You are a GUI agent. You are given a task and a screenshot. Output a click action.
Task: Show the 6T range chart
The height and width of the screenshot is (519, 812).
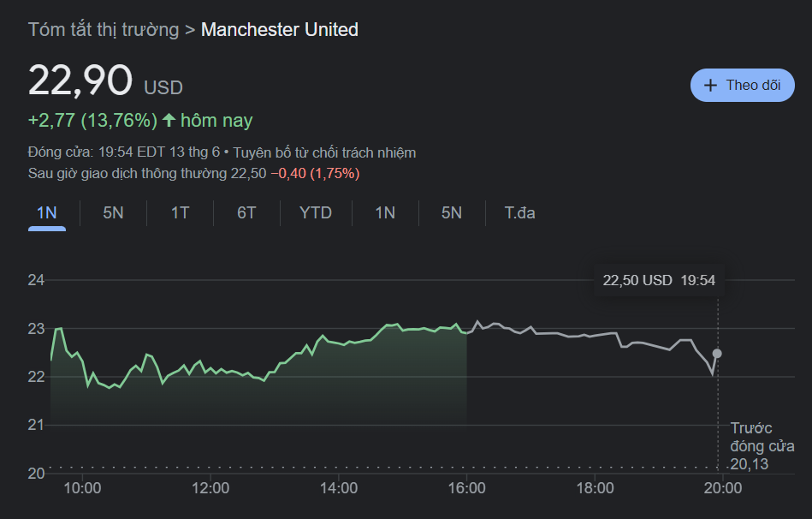246,213
